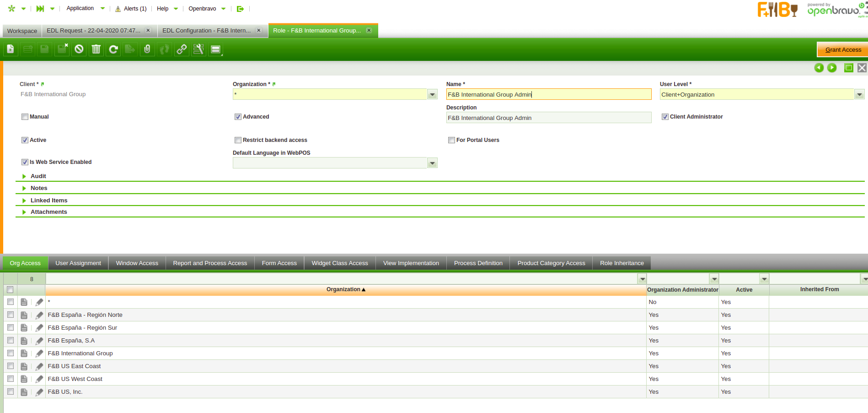Open Default Language in WebPOS dropdown

432,163
